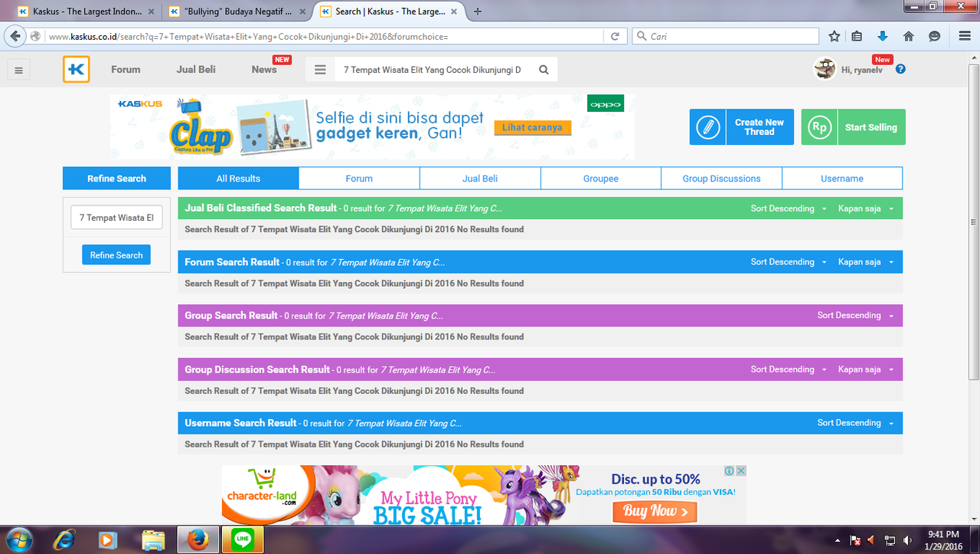
Task: Click the Create New Thread button
Action: click(742, 127)
